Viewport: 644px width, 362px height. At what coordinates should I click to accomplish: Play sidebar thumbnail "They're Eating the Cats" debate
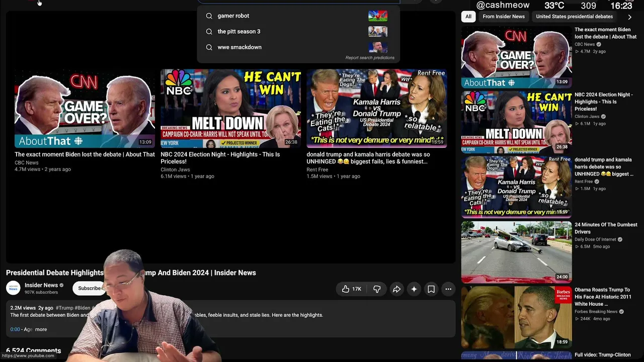tap(516, 187)
